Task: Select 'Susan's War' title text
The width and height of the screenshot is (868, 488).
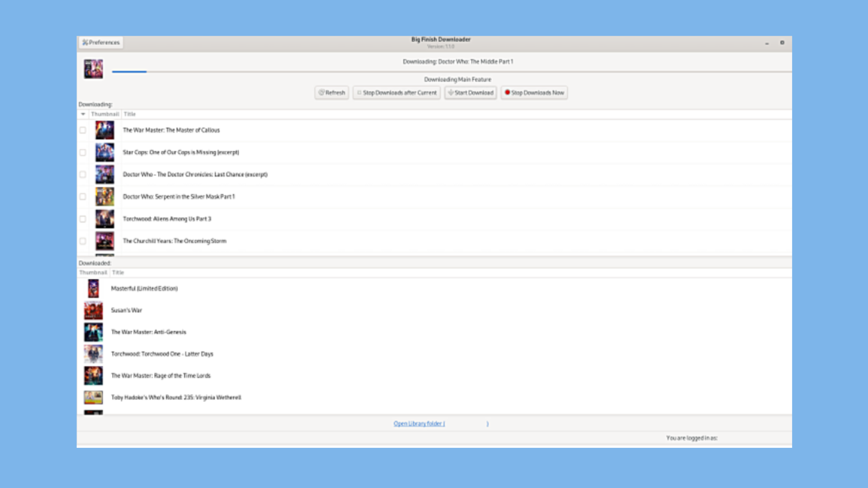Action: pyautogui.click(x=127, y=310)
